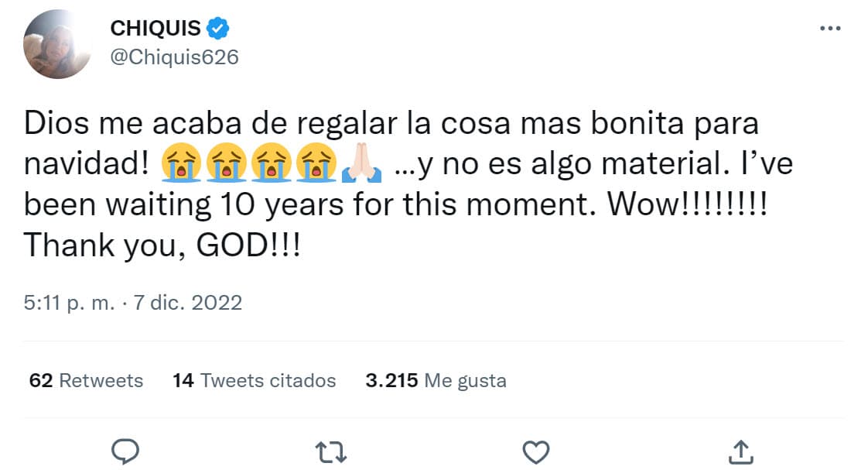Viewport: 868px width, 470px height.
Task: Open the three-dot more options menu
Action: click(831, 27)
